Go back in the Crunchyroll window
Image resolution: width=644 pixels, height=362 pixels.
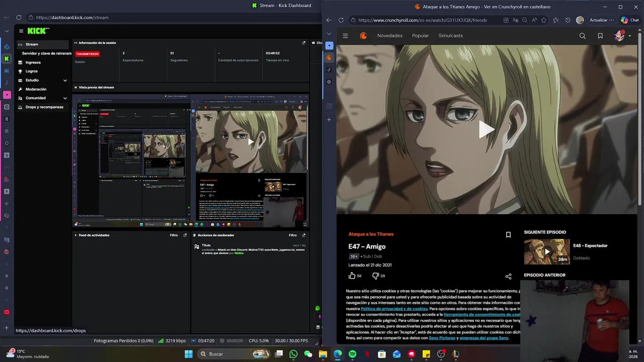click(329, 20)
